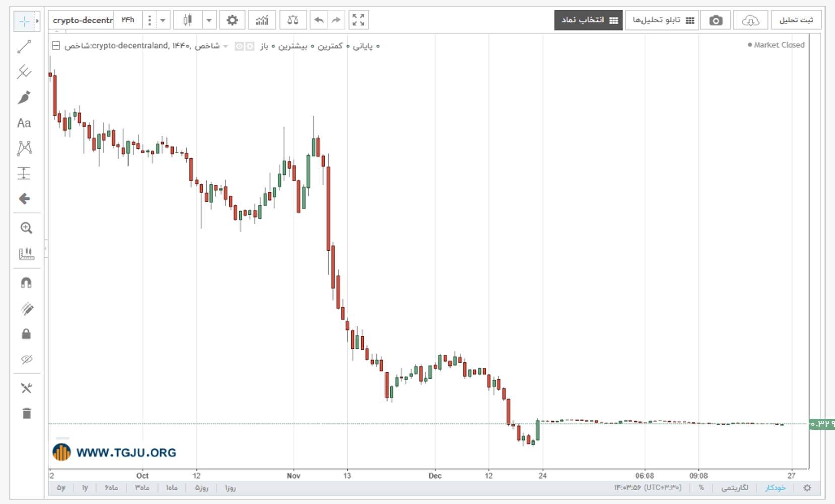This screenshot has height=504, width=835.
Task: Select the trend line drawing tool
Action: coord(24,47)
